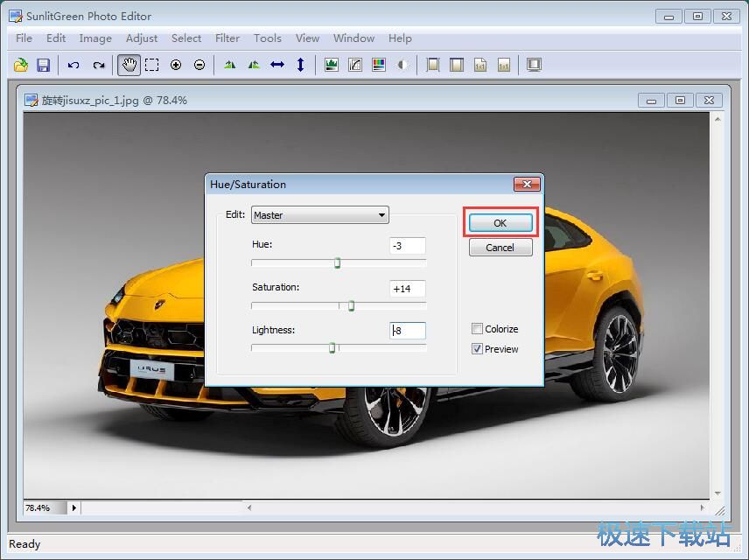
Task: Click the Saturation slider handle
Action: (x=351, y=305)
